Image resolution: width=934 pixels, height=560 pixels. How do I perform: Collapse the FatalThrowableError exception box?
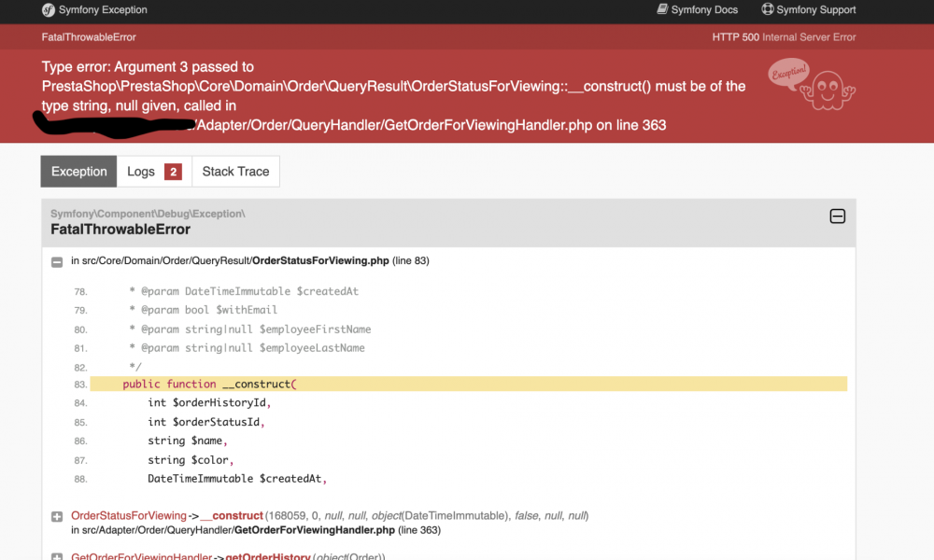(x=838, y=217)
